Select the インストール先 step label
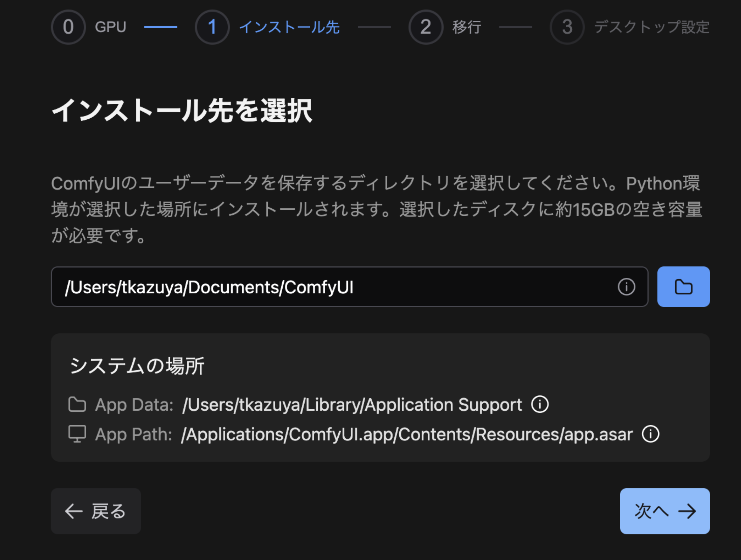 [x=289, y=27]
